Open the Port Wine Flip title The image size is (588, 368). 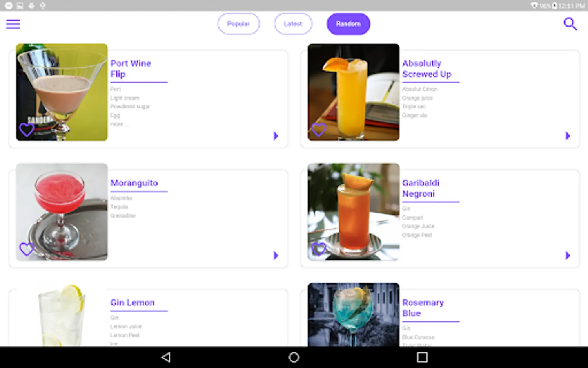(131, 69)
